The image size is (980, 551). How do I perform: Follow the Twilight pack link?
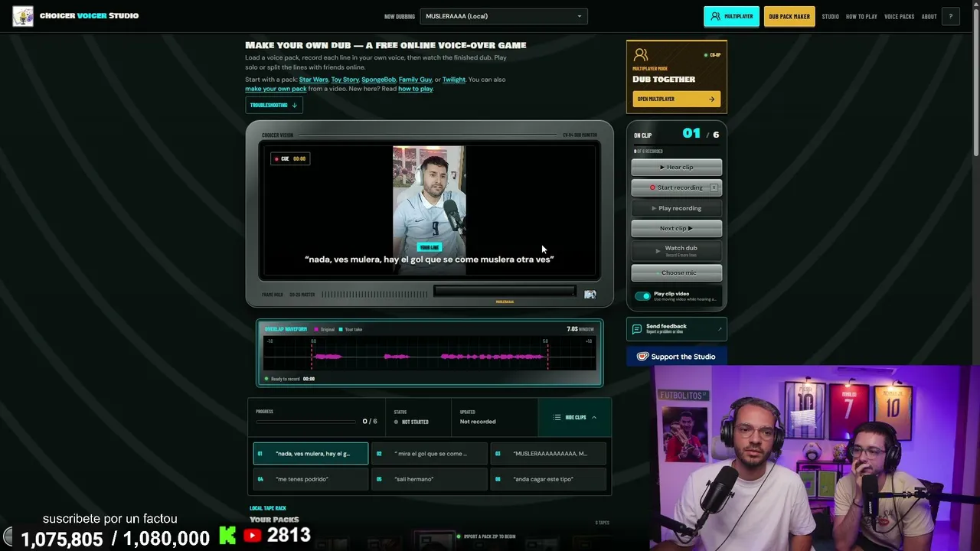click(454, 80)
